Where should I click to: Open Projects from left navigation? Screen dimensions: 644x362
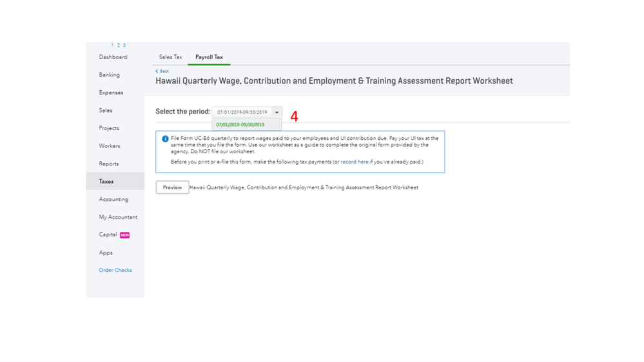[109, 128]
